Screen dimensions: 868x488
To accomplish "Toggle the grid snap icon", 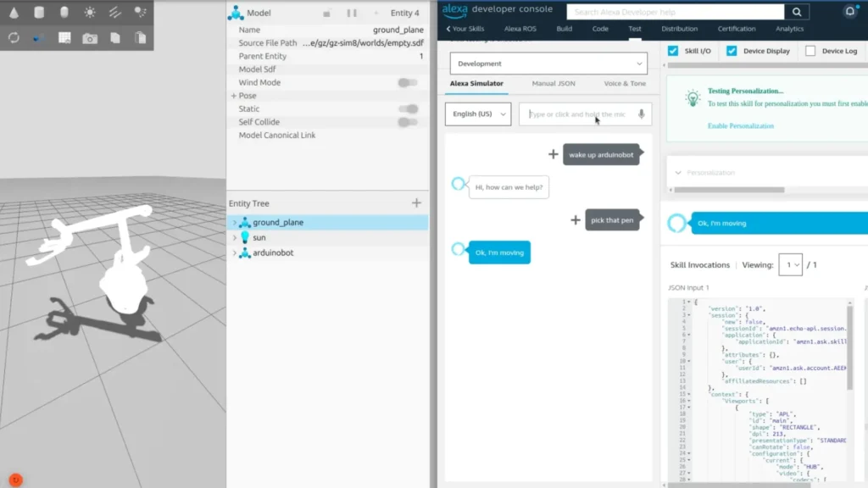I will coord(64,38).
